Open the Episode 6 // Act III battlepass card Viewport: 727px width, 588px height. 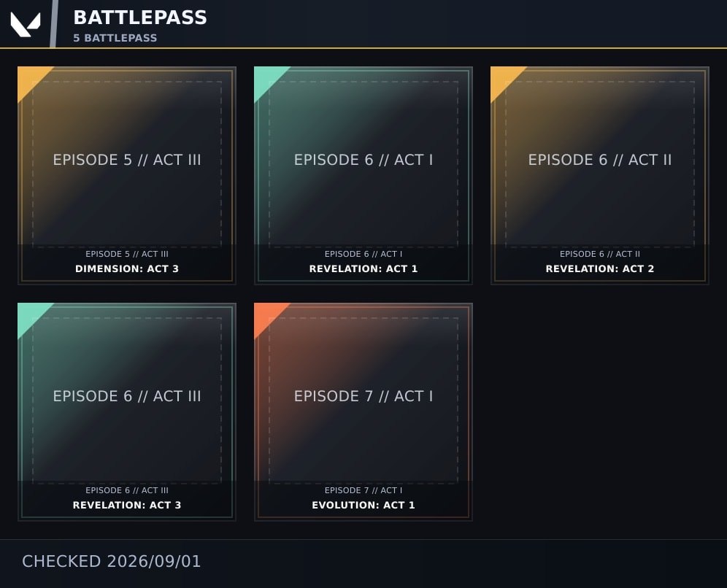pyautogui.click(x=127, y=412)
